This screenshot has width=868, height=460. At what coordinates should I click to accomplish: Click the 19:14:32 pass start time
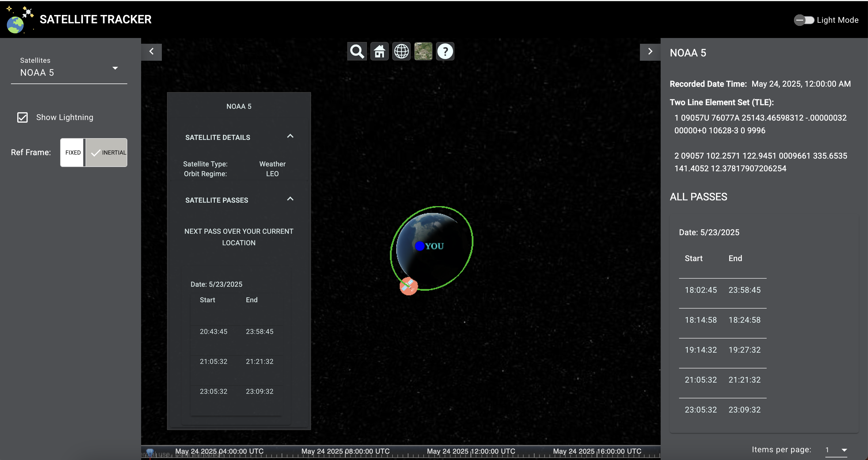point(700,350)
